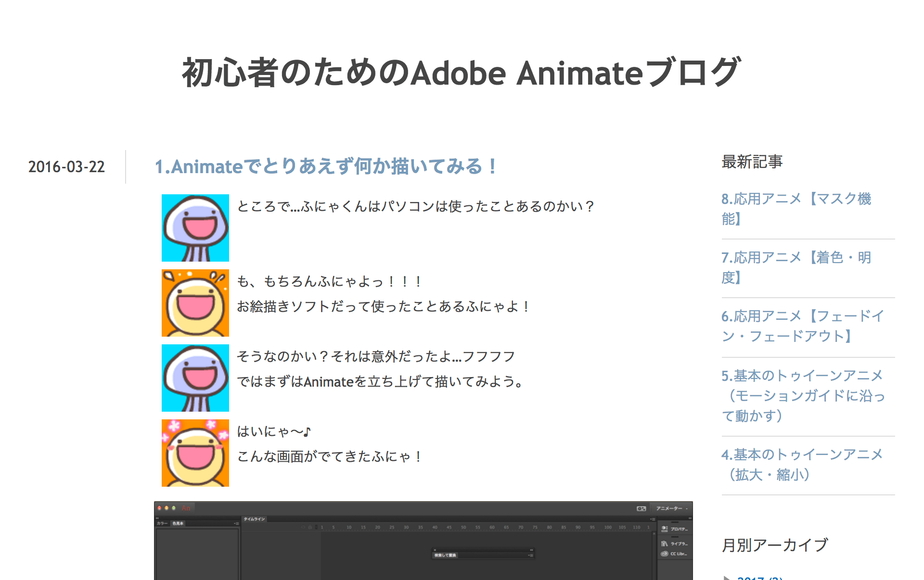Image resolution: width=924 pixels, height=580 pixels.
Task: Select the カラー tab in Animate screenshot
Action: [x=162, y=523]
